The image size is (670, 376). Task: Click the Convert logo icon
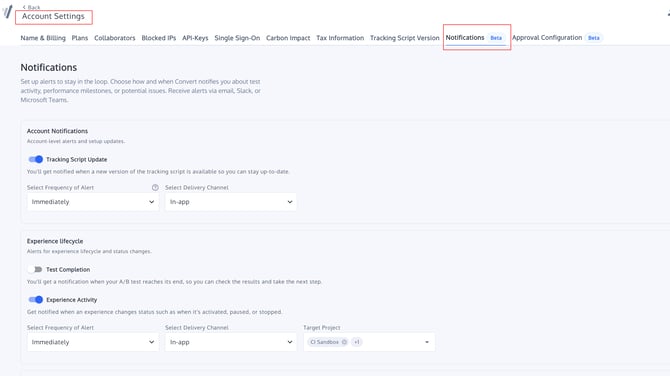point(7,12)
